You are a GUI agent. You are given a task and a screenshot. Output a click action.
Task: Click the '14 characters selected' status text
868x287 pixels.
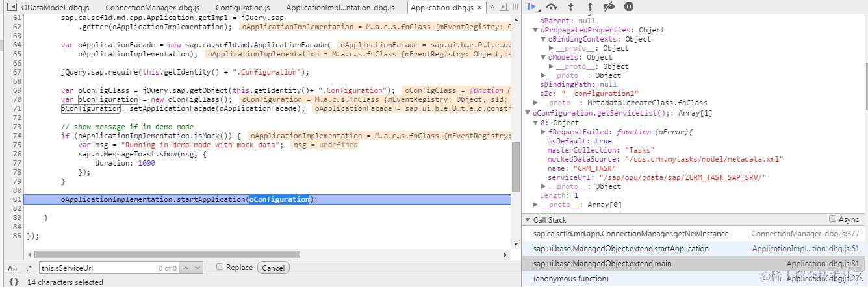coord(65,282)
